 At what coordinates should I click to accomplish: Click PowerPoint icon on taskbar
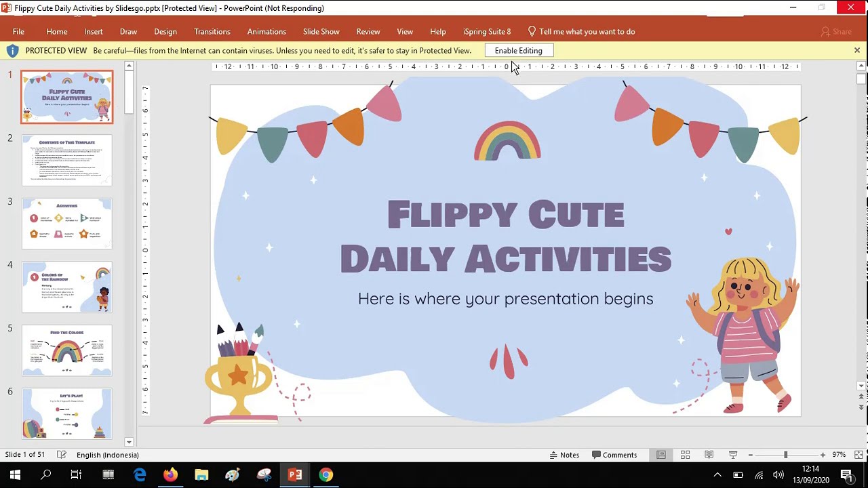(295, 475)
